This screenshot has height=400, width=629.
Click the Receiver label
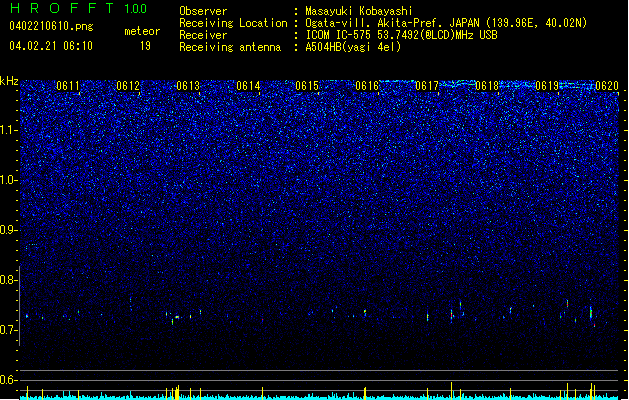[203, 35]
